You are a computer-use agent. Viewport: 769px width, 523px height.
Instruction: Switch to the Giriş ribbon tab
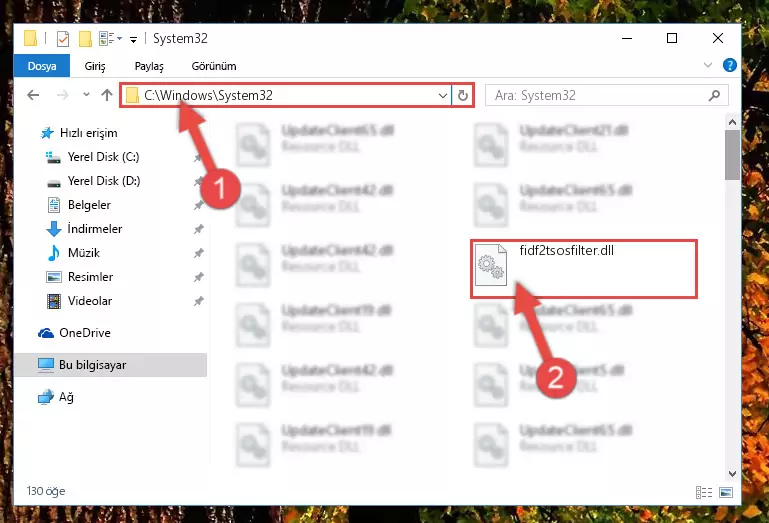click(x=95, y=66)
